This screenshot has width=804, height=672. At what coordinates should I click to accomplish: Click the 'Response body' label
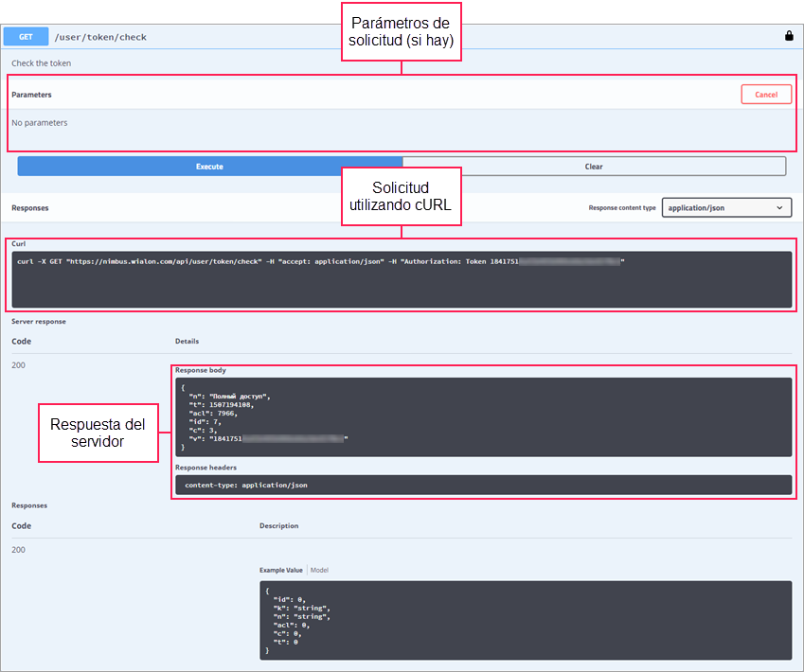pos(201,370)
